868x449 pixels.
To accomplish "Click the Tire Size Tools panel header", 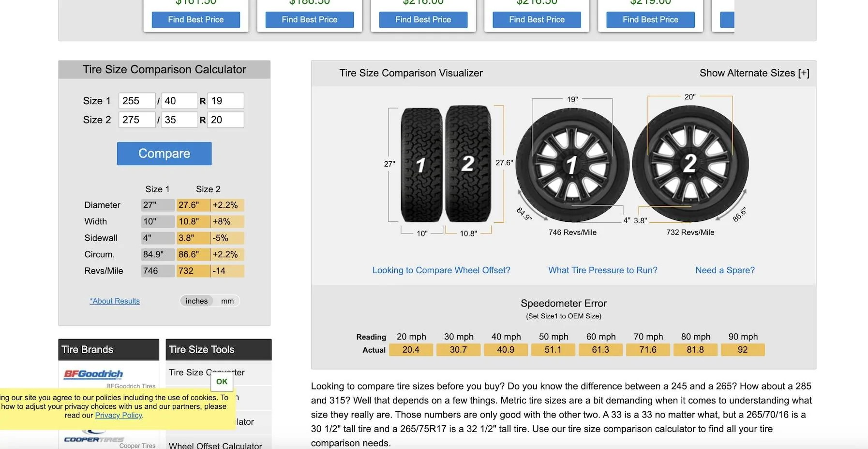I will click(x=219, y=350).
